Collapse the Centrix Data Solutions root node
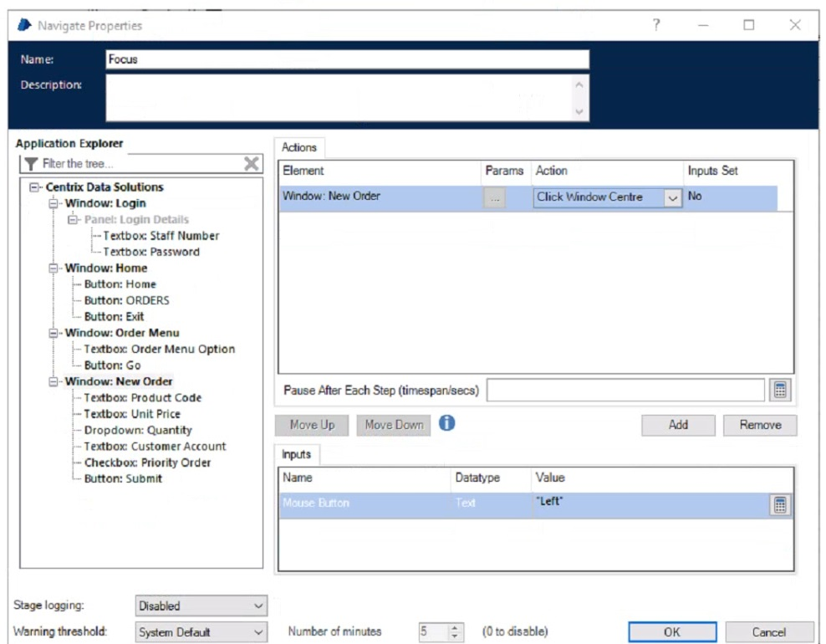Image resolution: width=826 pixels, height=644 pixels. click(35, 187)
